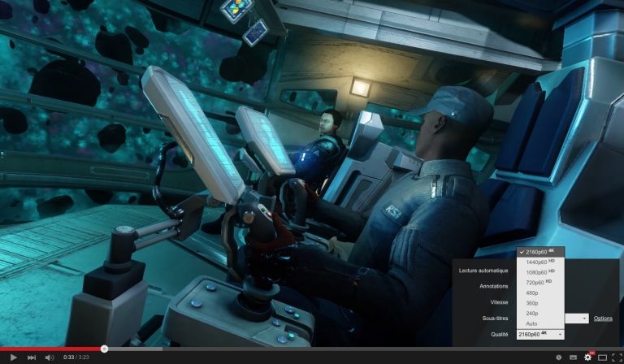624x364 pixels.
Task: Open the Sous-titres dropdown arrow
Action: coord(584,318)
